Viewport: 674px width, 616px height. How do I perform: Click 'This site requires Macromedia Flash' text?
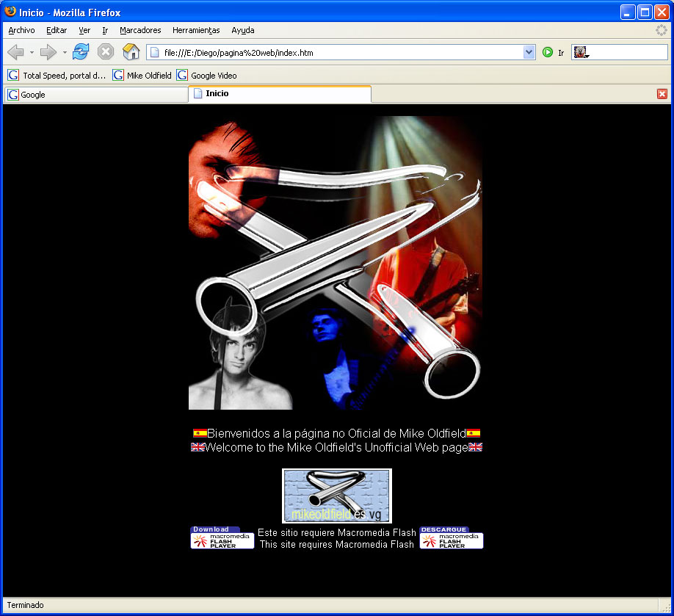coord(337,544)
